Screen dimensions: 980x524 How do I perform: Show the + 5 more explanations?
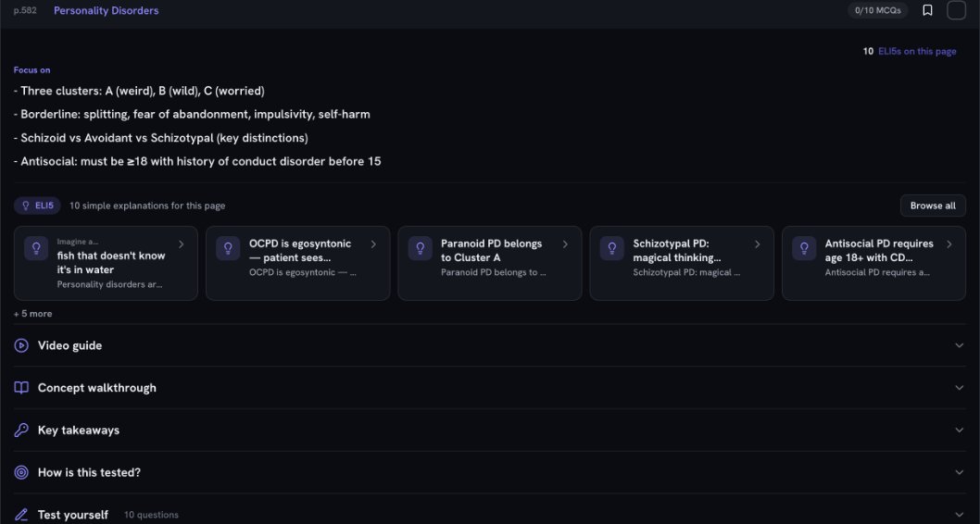point(33,314)
